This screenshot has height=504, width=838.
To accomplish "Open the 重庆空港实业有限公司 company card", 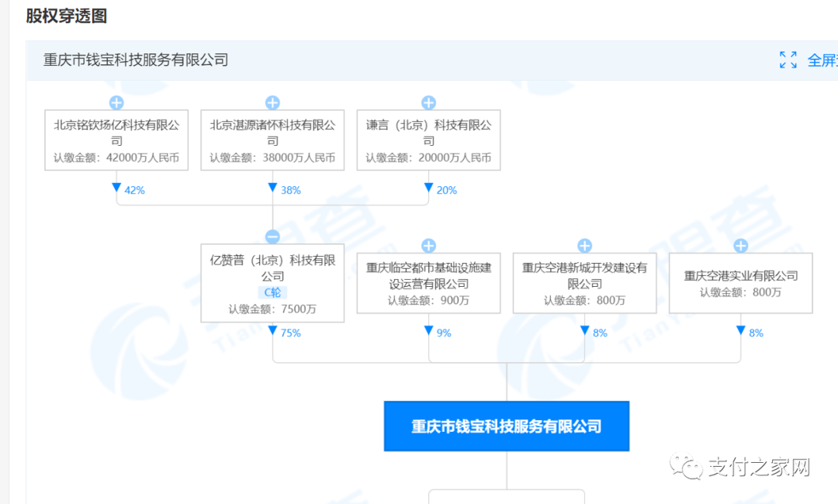I will (741, 283).
